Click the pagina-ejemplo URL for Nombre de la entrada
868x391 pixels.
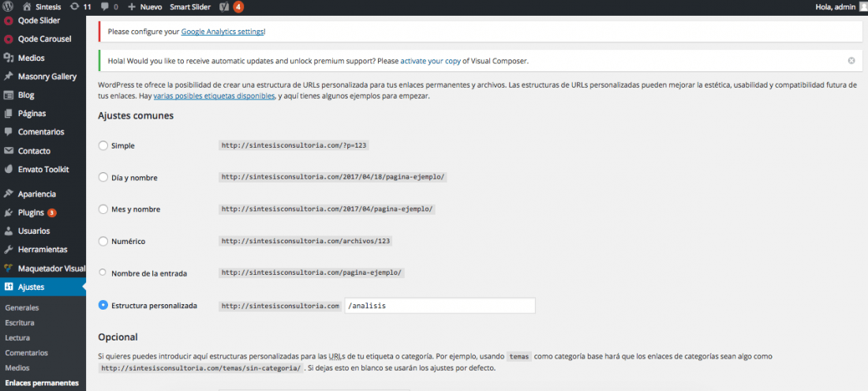click(312, 273)
